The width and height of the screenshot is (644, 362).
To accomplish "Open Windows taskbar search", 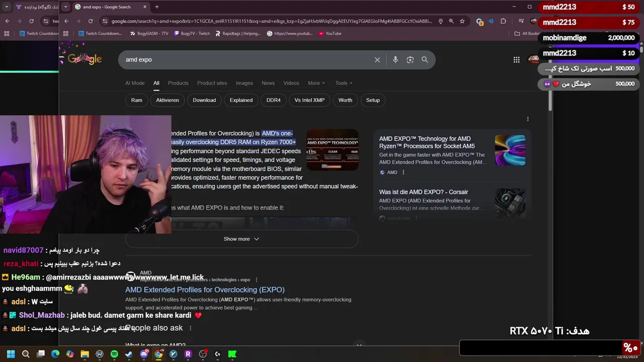I will [x=26, y=354].
